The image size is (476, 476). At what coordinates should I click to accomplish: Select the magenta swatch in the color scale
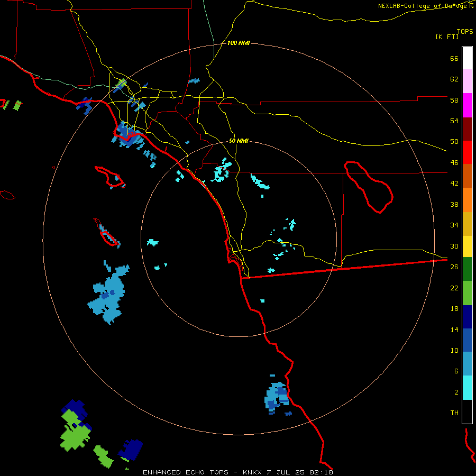[467, 105]
